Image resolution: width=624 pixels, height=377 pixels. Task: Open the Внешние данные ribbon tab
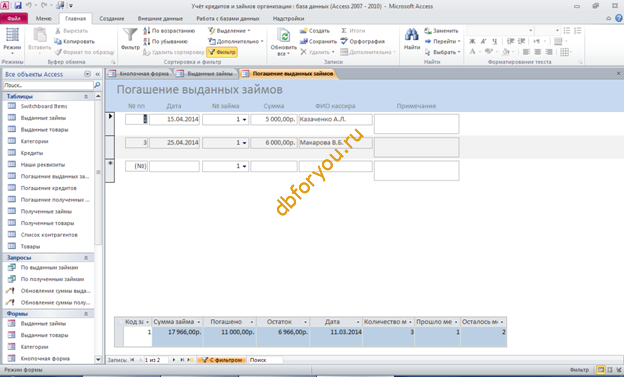(160, 18)
